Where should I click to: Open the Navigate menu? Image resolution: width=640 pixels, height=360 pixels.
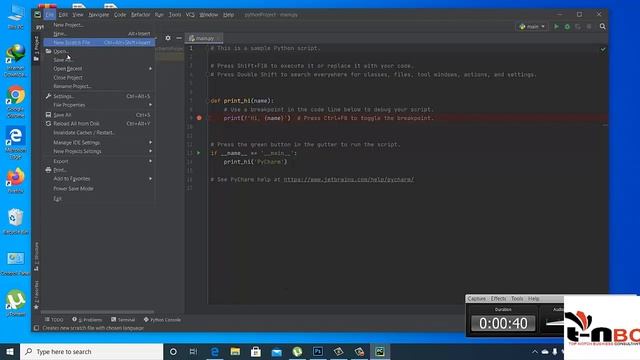click(x=99, y=15)
